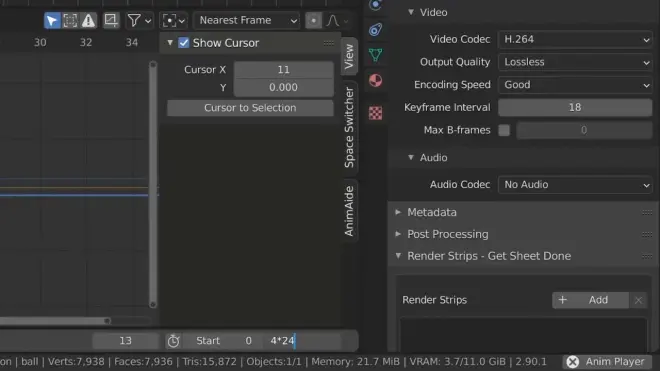Image resolution: width=660 pixels, height=371 pixels.
Task: Click the normalize view icon
Action: (111, 20)
